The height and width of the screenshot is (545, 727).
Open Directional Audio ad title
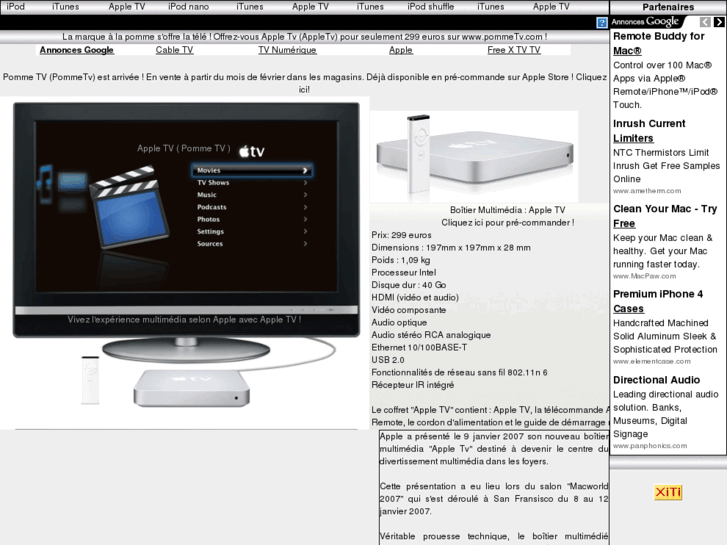[656, 380]
